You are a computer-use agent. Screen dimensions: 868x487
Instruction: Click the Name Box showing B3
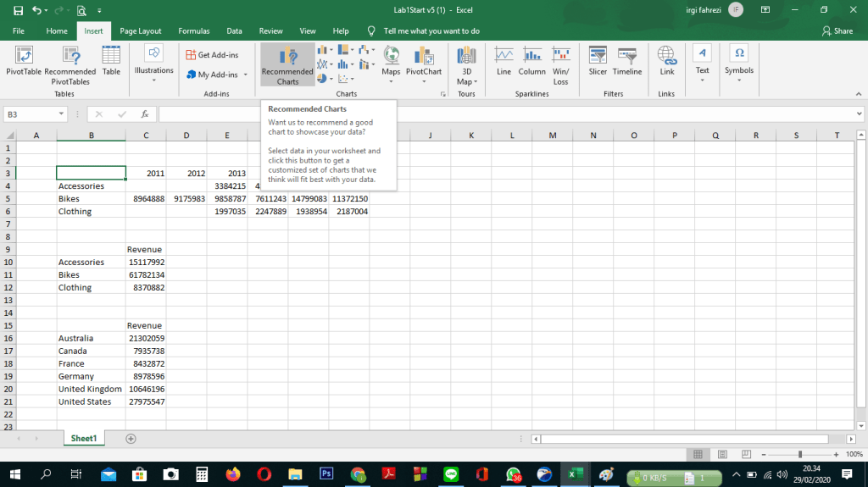click(34, 113)
